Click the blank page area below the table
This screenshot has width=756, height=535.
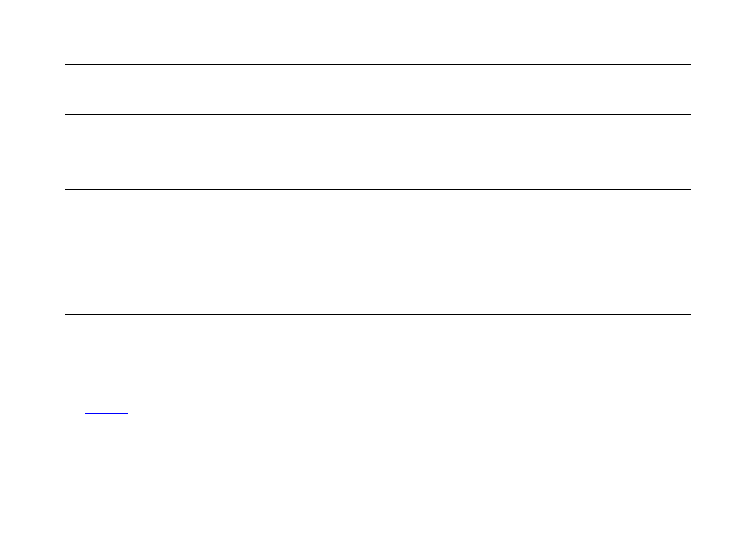(378, 498)
